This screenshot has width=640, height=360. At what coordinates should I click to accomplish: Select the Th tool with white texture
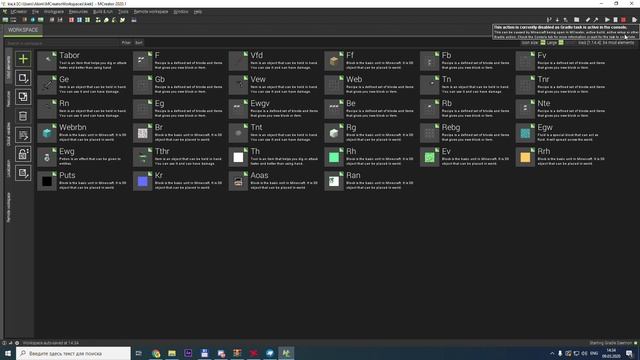click(x=273, y=157)
